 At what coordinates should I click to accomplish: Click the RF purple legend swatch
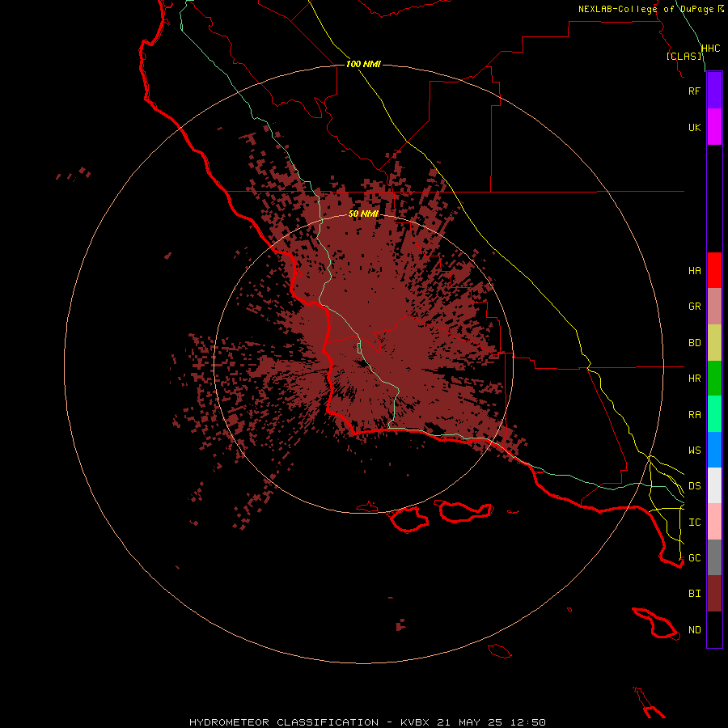point(714,91)
